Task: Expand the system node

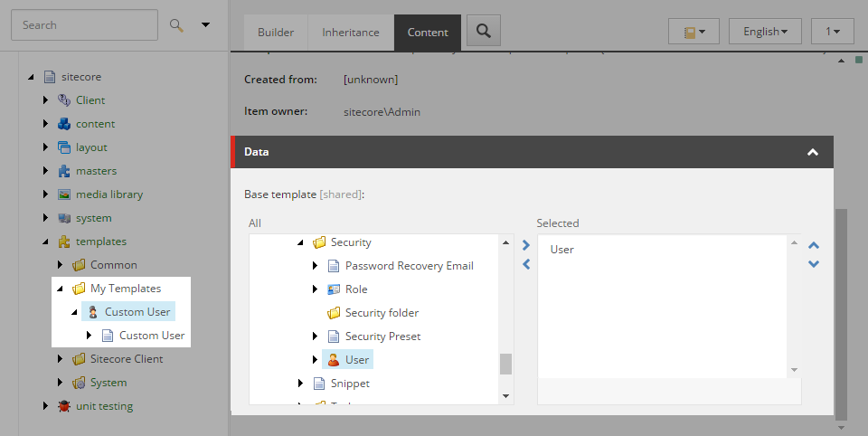Action: click(45, 218)
